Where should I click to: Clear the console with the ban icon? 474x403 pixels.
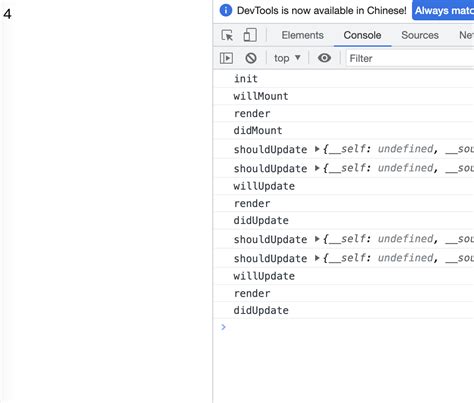pos(251,58)
